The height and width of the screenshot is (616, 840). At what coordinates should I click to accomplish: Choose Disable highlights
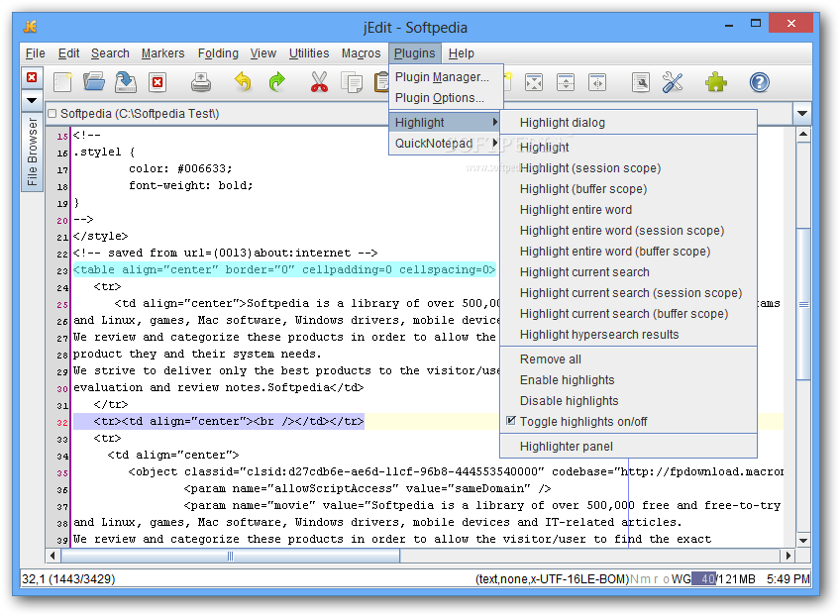coord(628,401)
